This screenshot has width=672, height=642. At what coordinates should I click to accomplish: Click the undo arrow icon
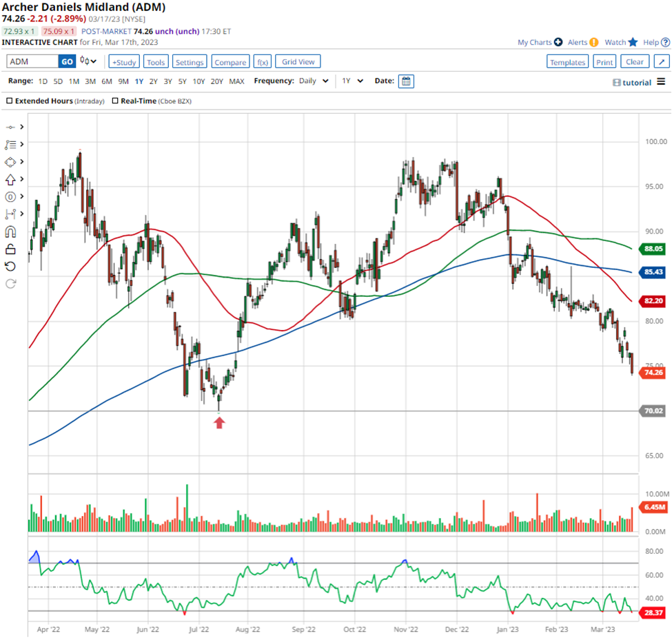tap(10, 267)
